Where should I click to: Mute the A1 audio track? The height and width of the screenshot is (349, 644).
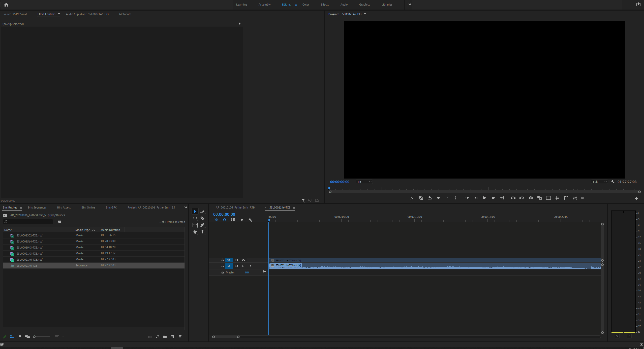[x=243, y=266]
